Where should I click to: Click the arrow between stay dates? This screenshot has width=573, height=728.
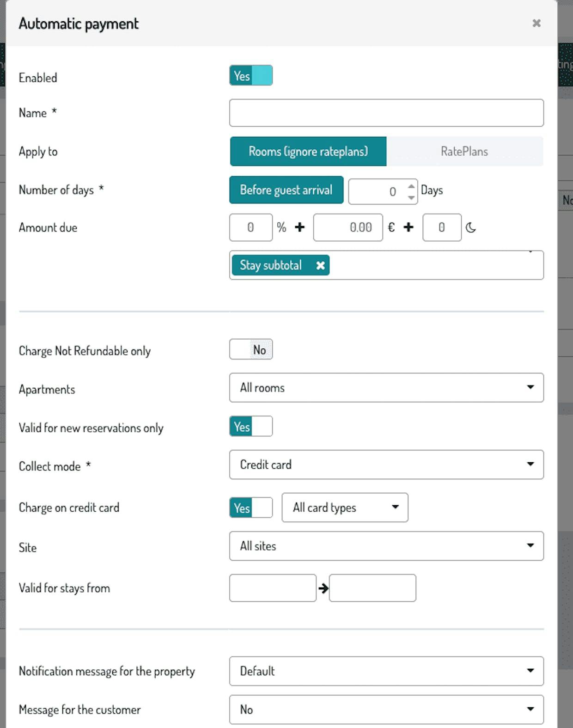[323, 588]
